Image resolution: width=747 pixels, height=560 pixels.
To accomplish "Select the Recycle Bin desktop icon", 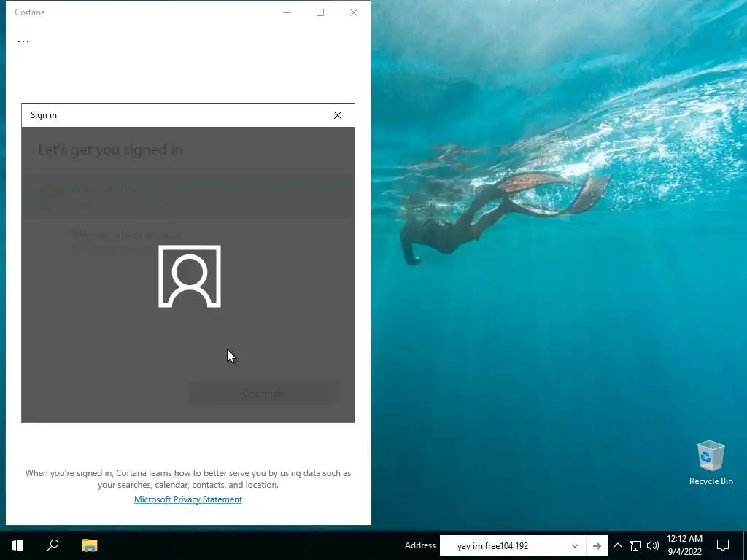I will click(x=711, y=463).
